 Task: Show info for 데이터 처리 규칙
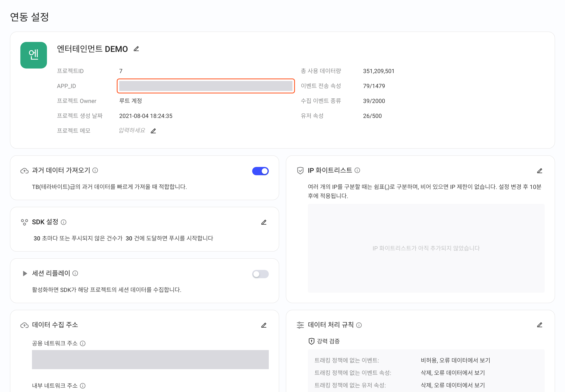point(359,325)
